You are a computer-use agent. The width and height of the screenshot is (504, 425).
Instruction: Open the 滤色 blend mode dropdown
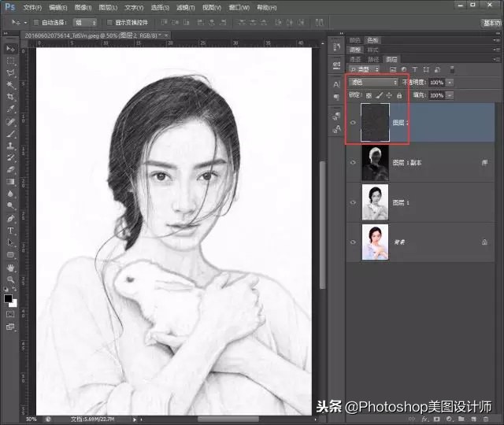[373, 83]
